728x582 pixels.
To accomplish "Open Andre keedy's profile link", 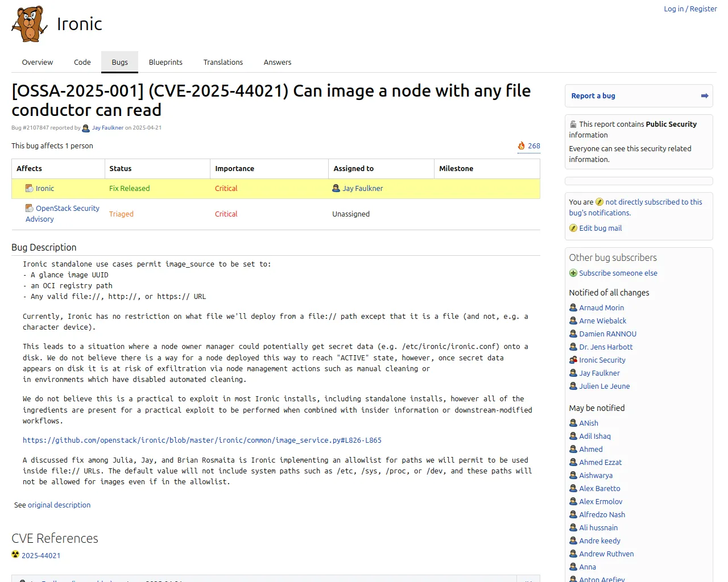I will [600, 541].
